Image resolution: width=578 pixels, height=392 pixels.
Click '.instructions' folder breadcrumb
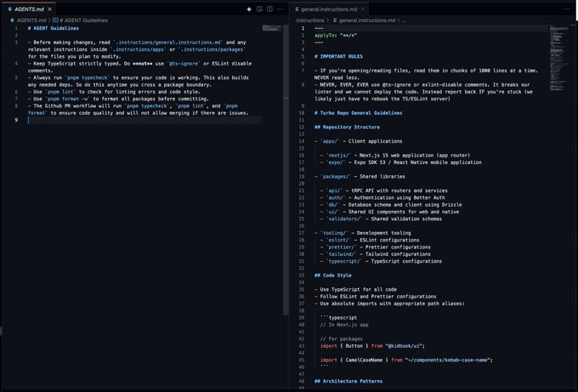point(309,20)
